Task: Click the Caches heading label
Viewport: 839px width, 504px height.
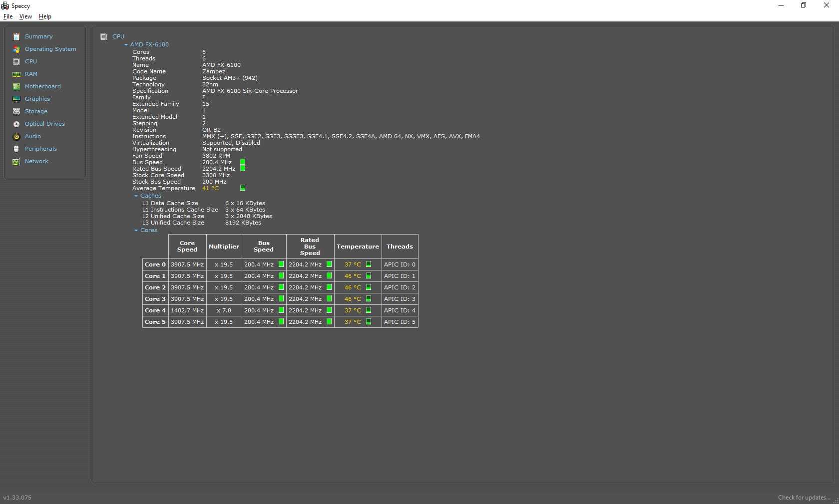Action: (151, 196)
